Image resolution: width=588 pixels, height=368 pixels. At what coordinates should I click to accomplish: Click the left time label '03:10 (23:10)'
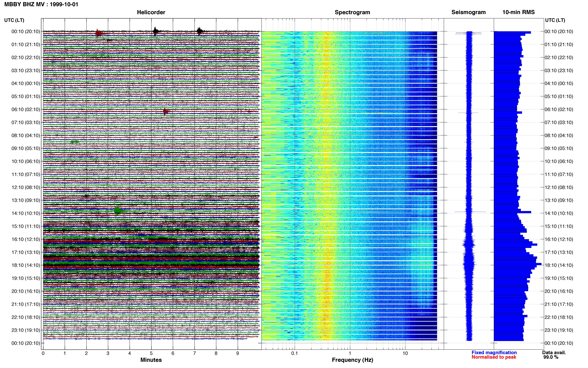[26, 71]
